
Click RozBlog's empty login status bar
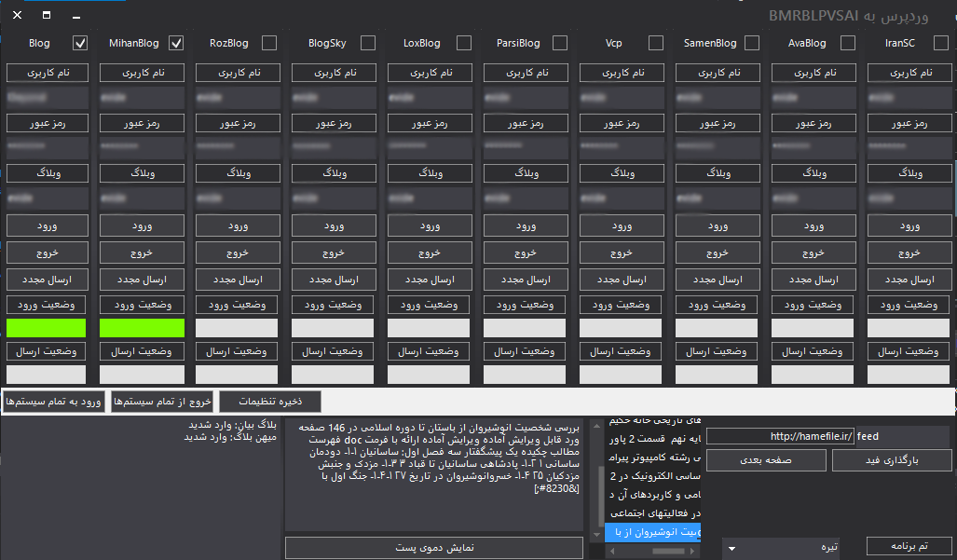click(x=237, y=328)
